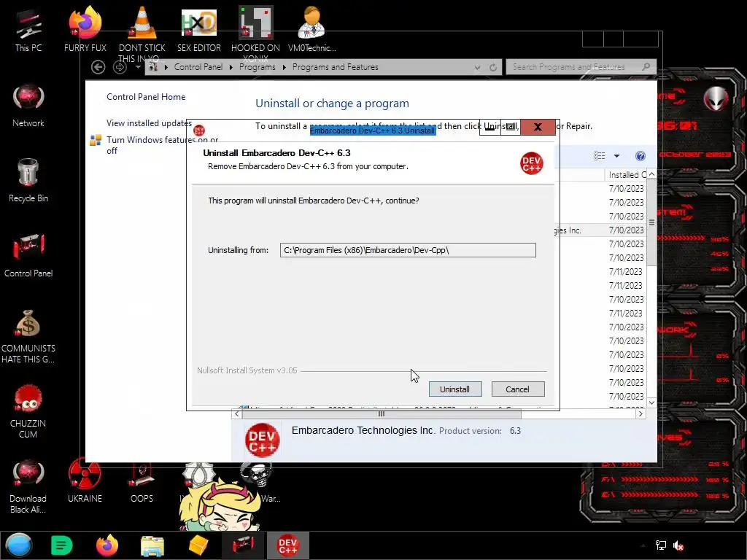Viewport: 747px width, 560px height.
Task: Open the Control Panel Home link
Action: [146, 97]
